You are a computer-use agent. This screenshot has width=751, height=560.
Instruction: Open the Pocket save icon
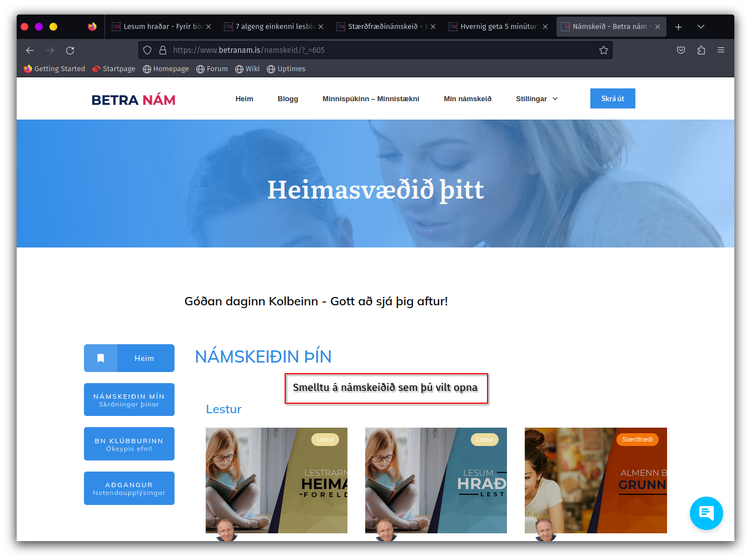click(681, 50)
